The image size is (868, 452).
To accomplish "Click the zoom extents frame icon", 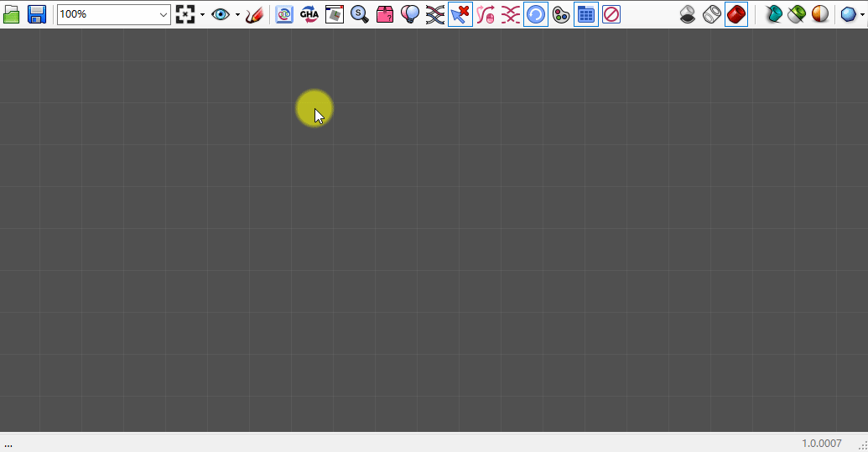I will [185, 14].
